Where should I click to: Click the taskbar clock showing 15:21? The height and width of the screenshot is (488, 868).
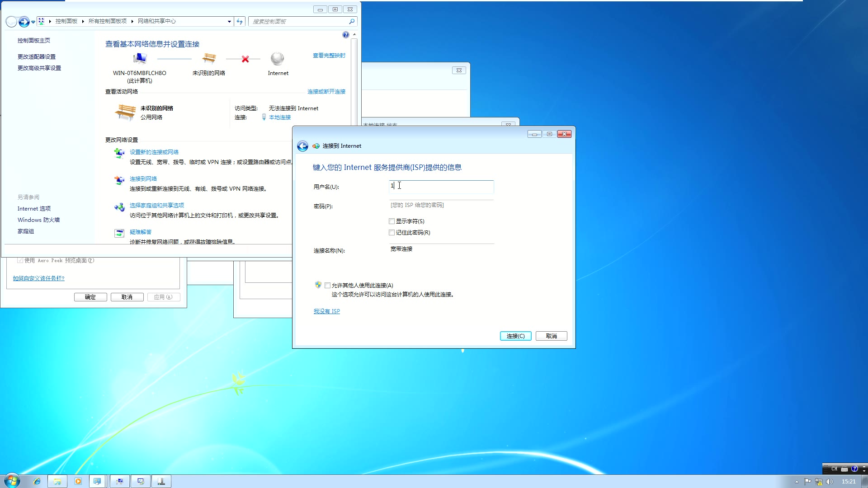click(x=849, y=482)
